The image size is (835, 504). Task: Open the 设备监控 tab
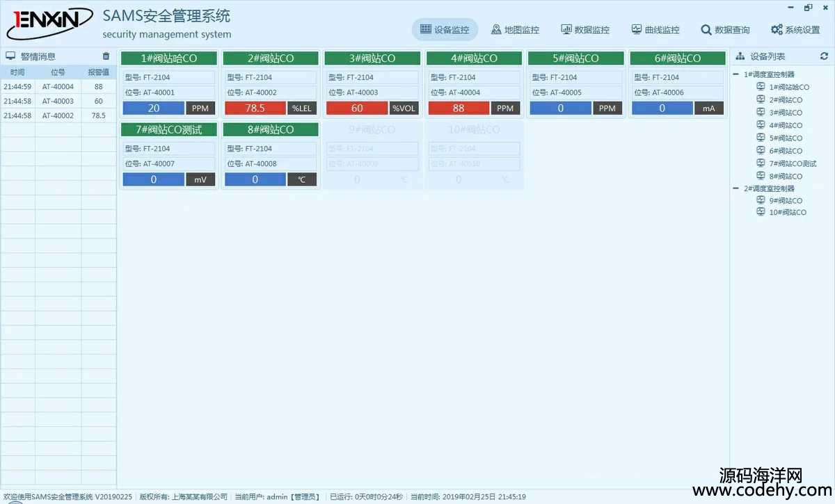(445, 30)
